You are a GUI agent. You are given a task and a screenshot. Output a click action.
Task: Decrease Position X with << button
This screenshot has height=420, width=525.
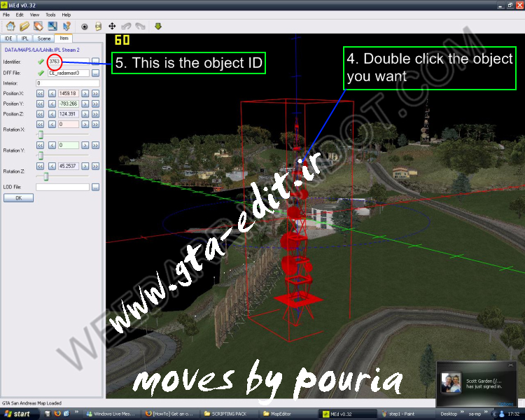coord(40,93)
